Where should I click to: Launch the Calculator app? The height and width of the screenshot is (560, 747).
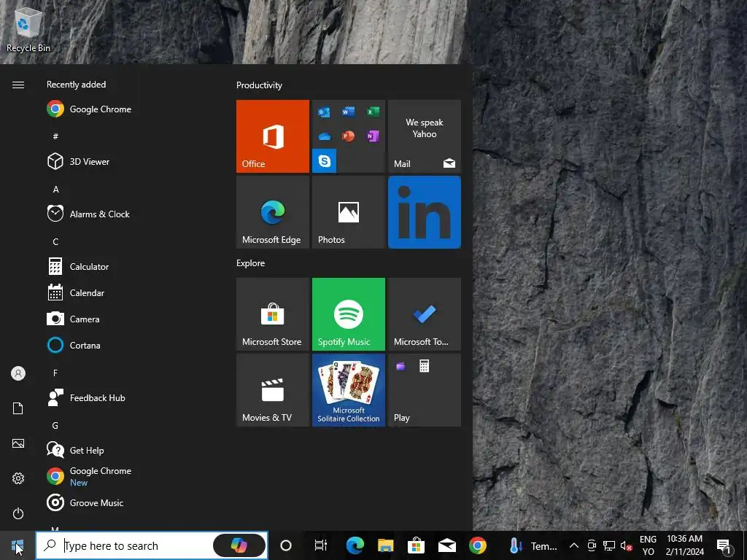(77, 266)
